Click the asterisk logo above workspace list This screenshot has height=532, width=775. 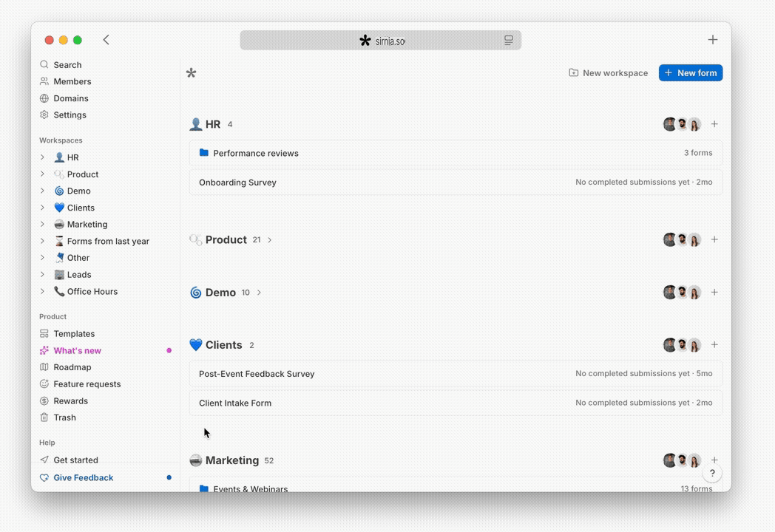[x=192, y=73]
